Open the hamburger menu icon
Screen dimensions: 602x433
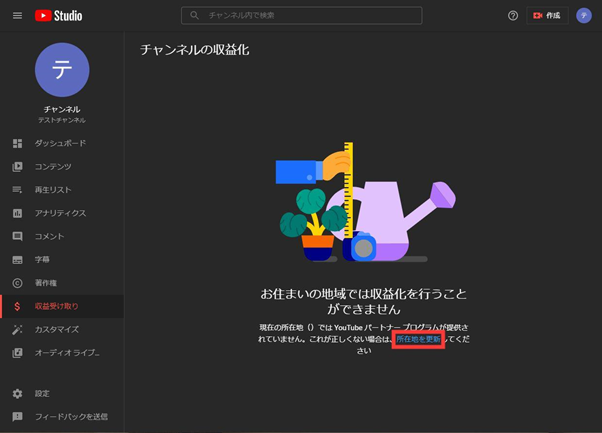17,15
